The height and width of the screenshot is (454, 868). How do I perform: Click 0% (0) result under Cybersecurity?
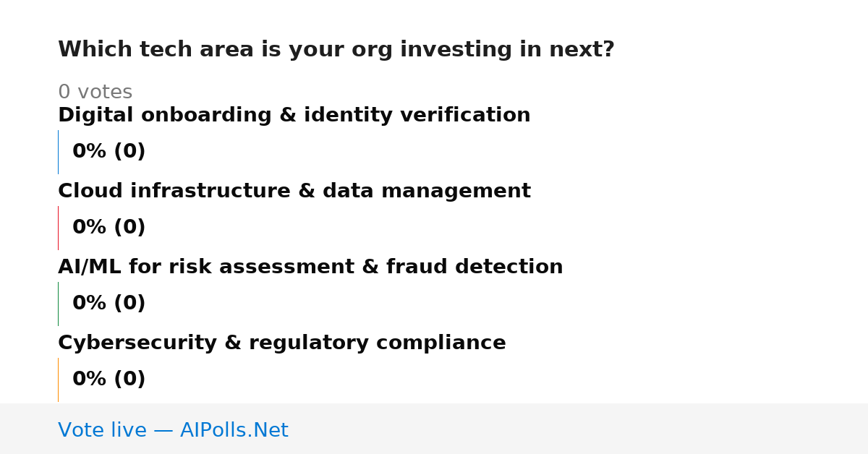[x=109, y=380]
